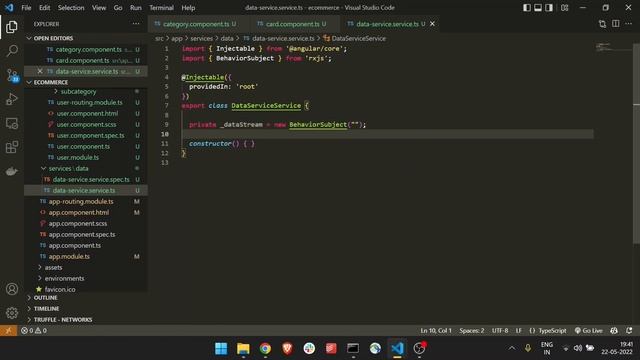Open user.component.html in file tree

(x=86, y=113)
